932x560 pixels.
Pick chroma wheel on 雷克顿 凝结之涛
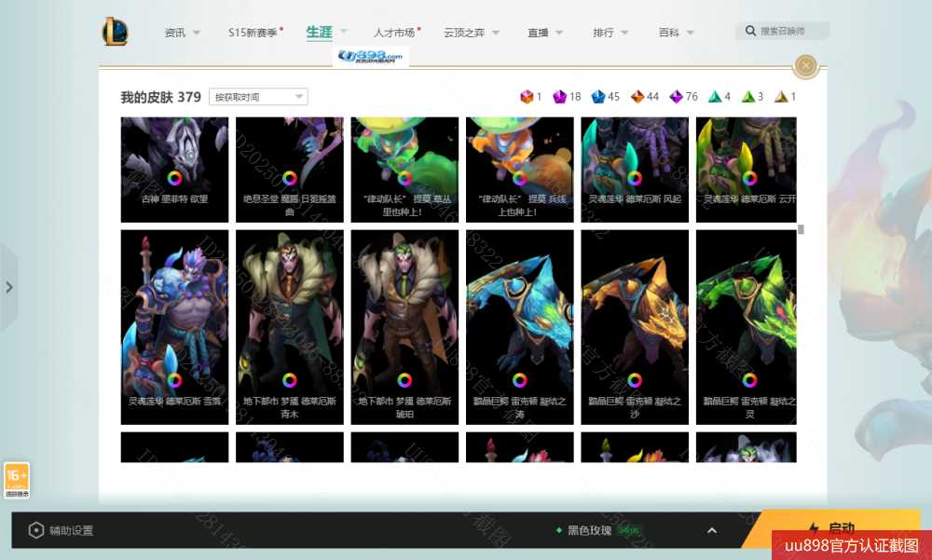point(519,380)
